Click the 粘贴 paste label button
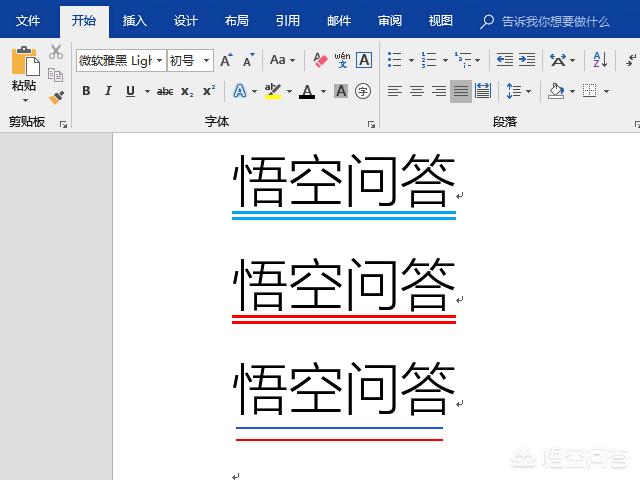The height and width of the screenshot is (480, 640). click(x=24, y=86)
